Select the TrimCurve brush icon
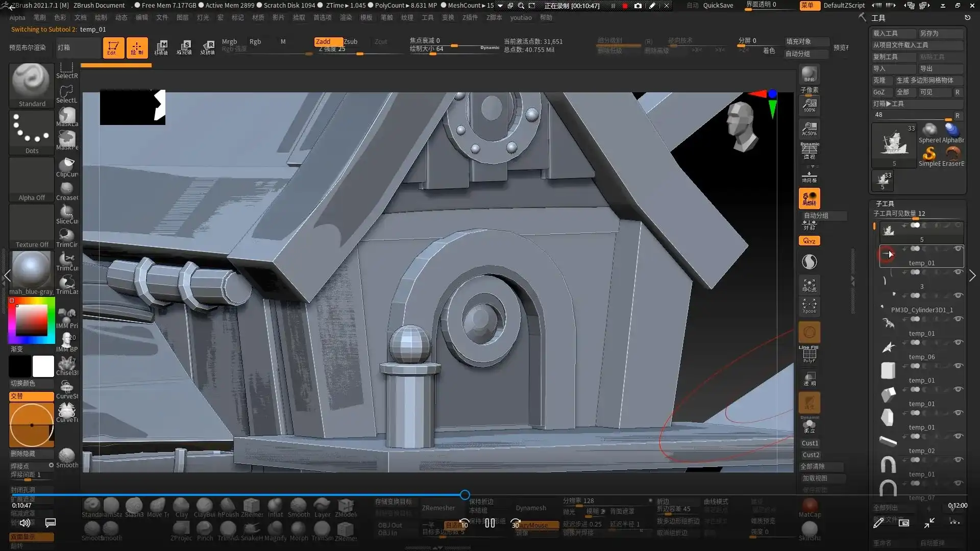Screen dimensions: 980x551 (x=67, y=260)
